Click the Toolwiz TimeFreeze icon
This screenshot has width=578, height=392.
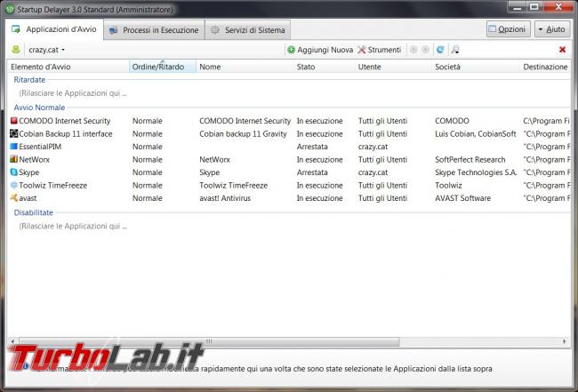(x=14, y=185)
